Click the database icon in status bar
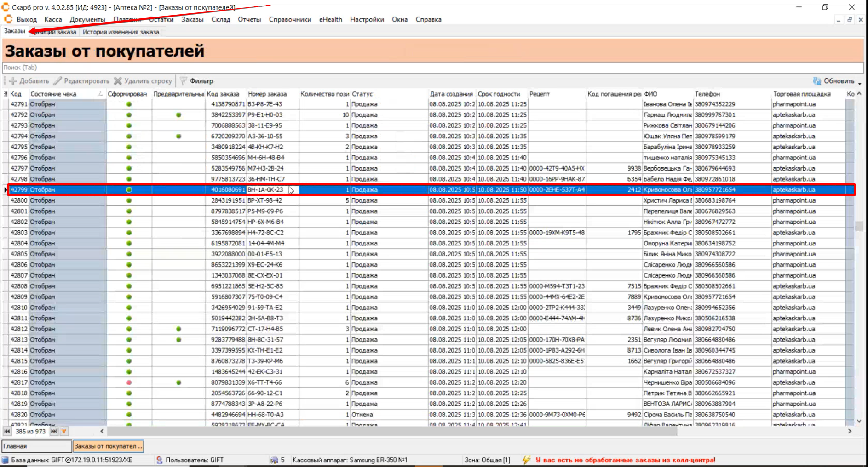Screen dimensions: 868x467 [x=5, y=460]
